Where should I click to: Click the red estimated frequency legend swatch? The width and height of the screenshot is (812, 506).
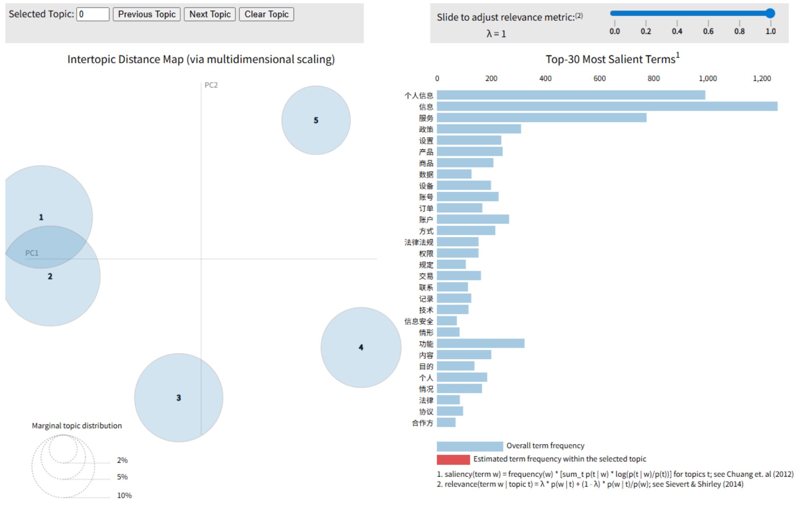tap(453, 459)
